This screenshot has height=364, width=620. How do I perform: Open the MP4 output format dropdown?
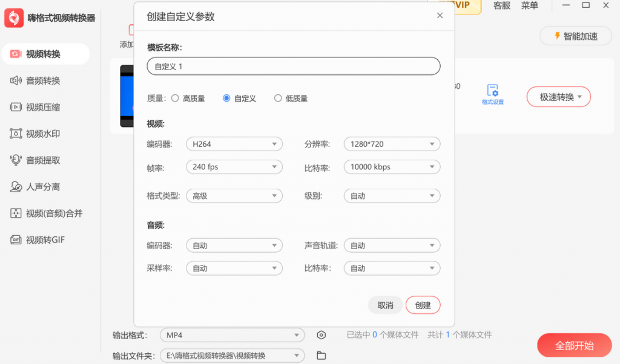[232, 334]
